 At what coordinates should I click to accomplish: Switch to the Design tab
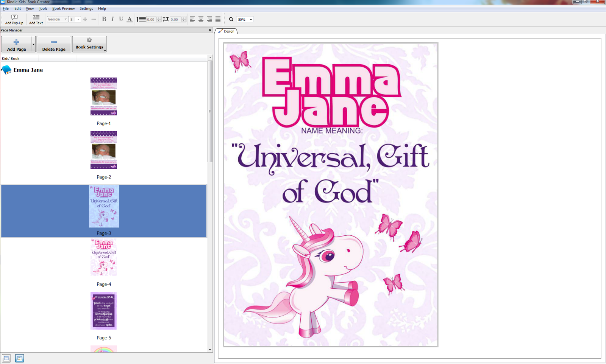(x=227, y=31)
